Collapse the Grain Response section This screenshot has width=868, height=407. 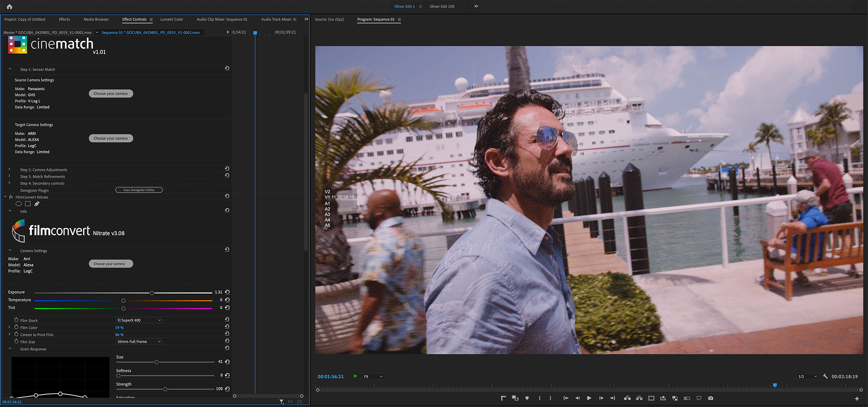click(x=10, y=348)
